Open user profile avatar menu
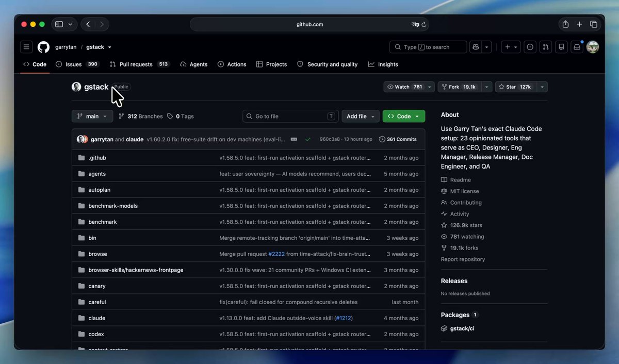Image resolution: width=619 pixels, height=364 pixels. click(593, 47)
